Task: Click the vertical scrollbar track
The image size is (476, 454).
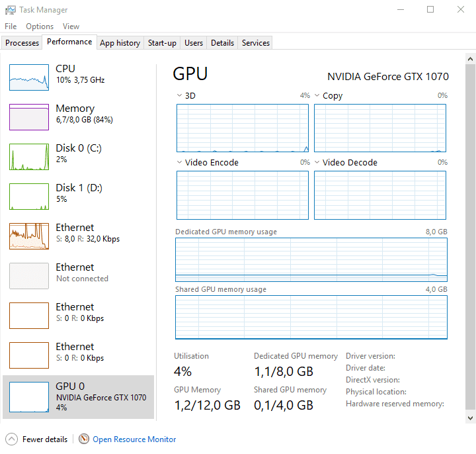Action: click(470, 237)
